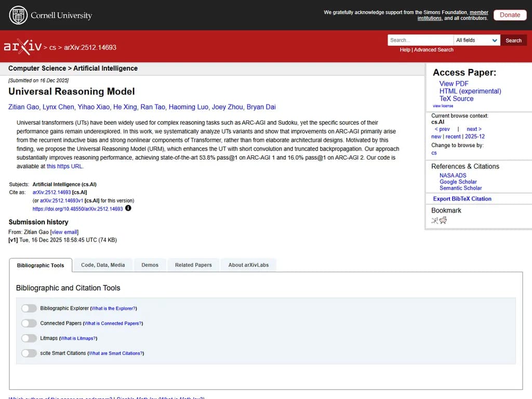Enable the Litmaps toggle
Viewport: 532px width, 399px height.
[x=29, y=338]
